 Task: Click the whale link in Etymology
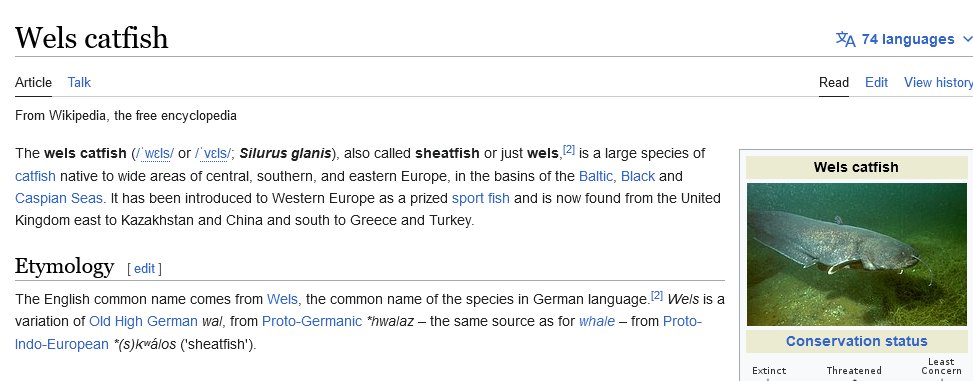pyautogui.click(x=597, y=321)
